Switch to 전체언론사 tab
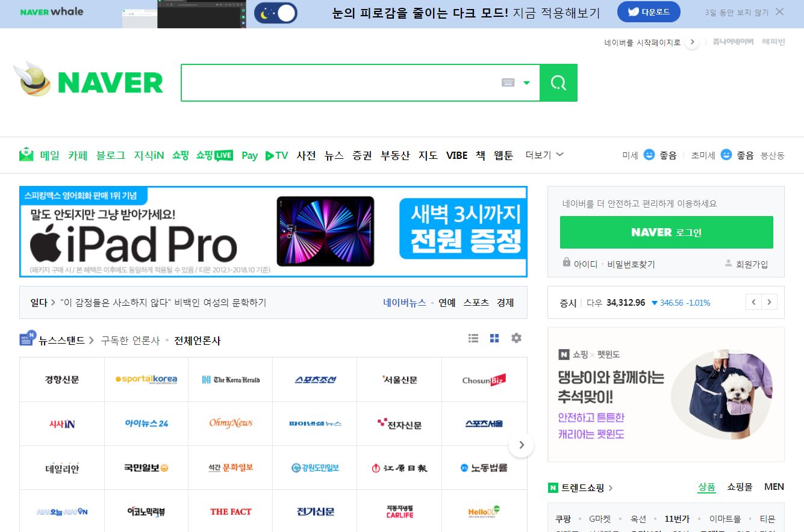The image size is (804, 532). point(198,341)
